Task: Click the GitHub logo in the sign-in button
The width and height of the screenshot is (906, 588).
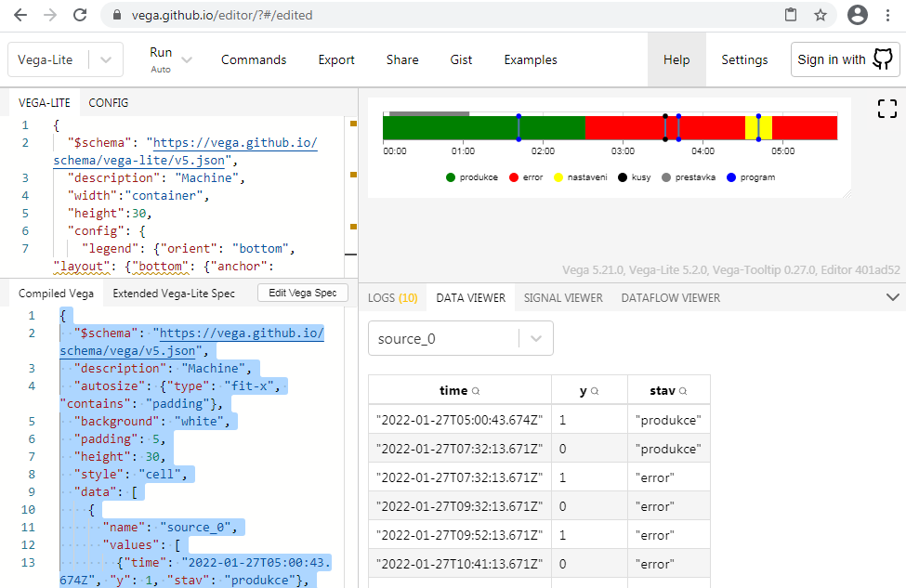Action: click(x=883, y=59)
